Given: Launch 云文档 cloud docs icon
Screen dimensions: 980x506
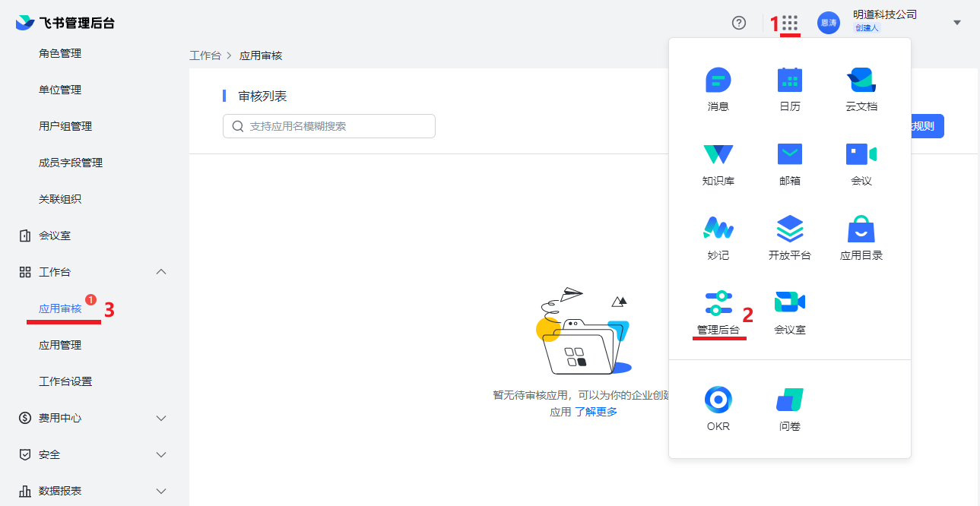Looking at the screenshot, I should pyautogui.click(x=861, y=81).
